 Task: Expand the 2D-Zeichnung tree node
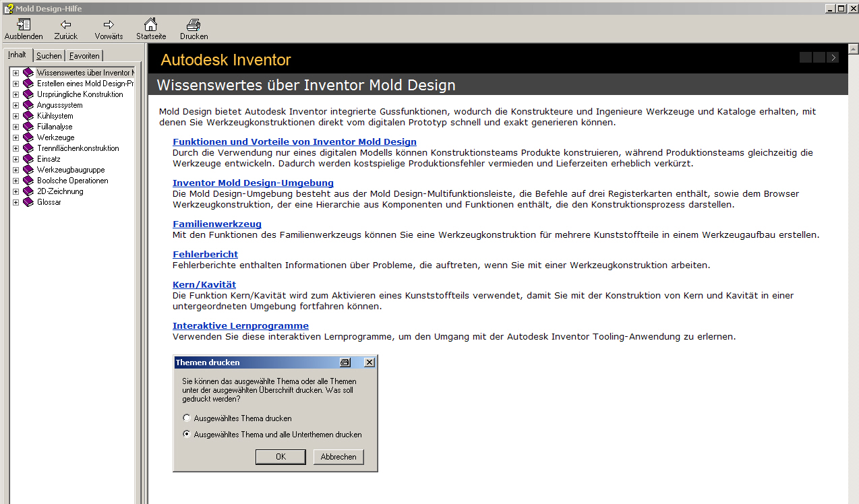pos(16,191)
